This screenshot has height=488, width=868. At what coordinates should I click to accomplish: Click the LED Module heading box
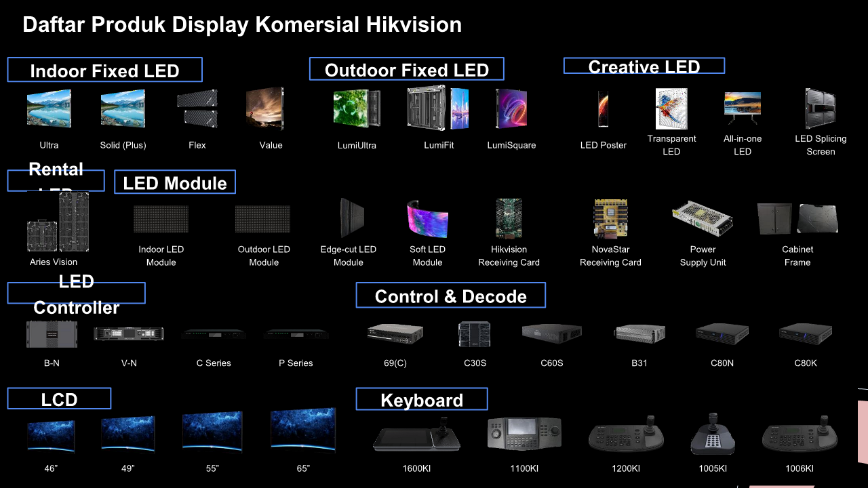click(x=175, y=182)
